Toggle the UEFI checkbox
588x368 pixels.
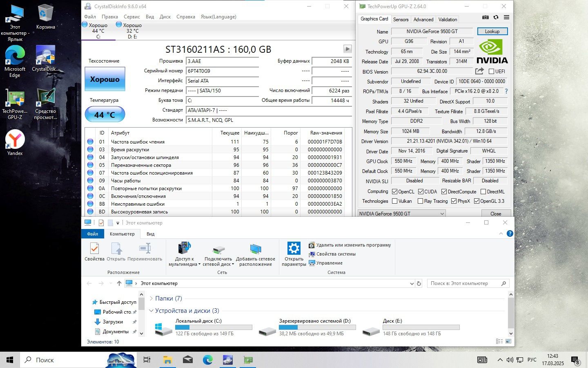[x=492, y=71]
